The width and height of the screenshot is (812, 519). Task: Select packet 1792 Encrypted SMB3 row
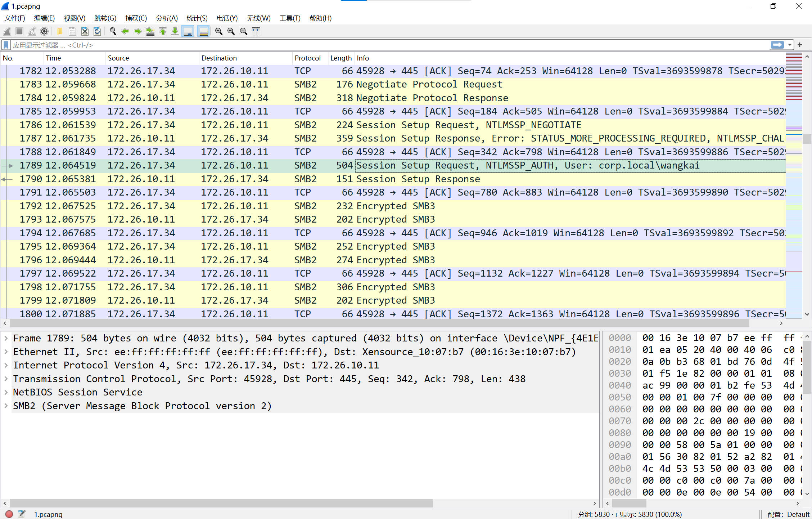click(x=393, y=206)
